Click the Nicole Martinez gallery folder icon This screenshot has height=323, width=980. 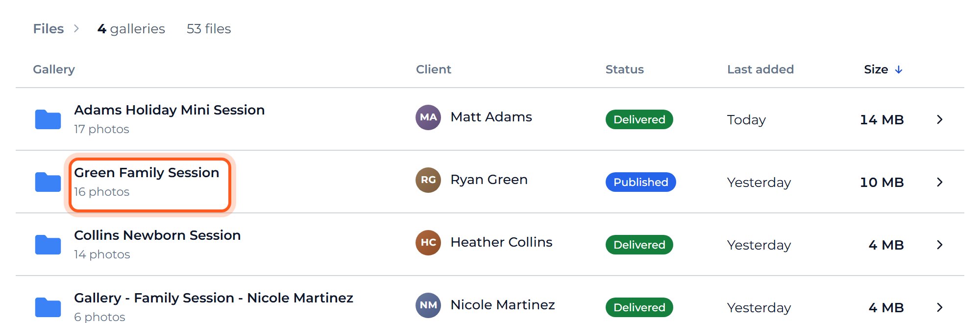[48, 307]
